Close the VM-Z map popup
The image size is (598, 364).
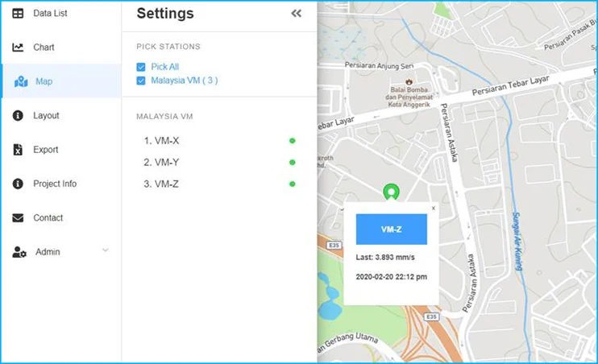433,209
